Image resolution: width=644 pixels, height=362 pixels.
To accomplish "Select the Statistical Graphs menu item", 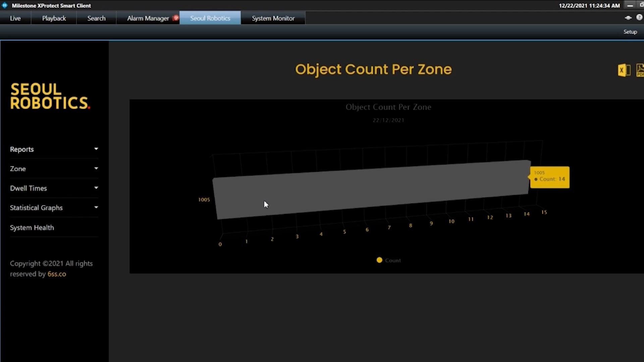I will (x=54, y=207).
